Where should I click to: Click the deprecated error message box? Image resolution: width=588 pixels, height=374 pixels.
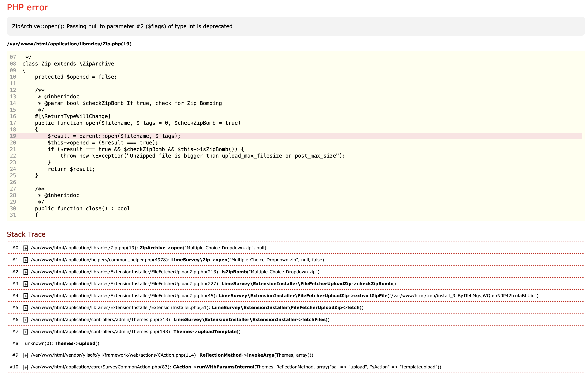(122, 26)
